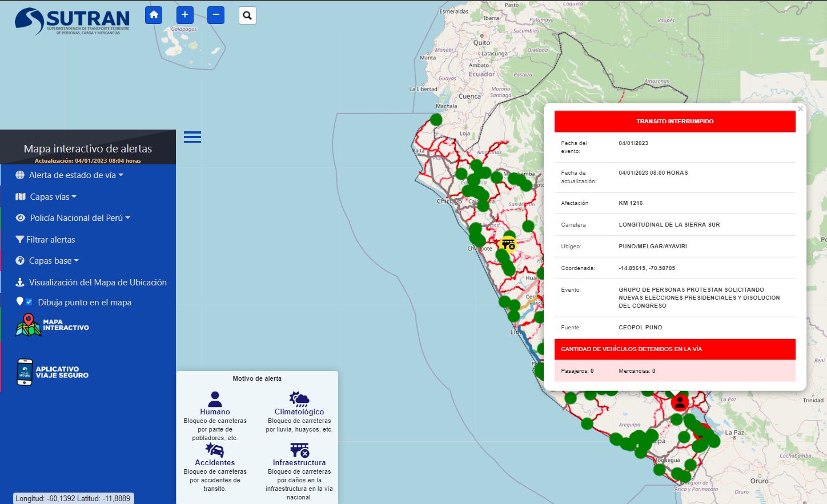Click red human alert marker below popup
Viewport: 827px width, 504px height.
679,402
